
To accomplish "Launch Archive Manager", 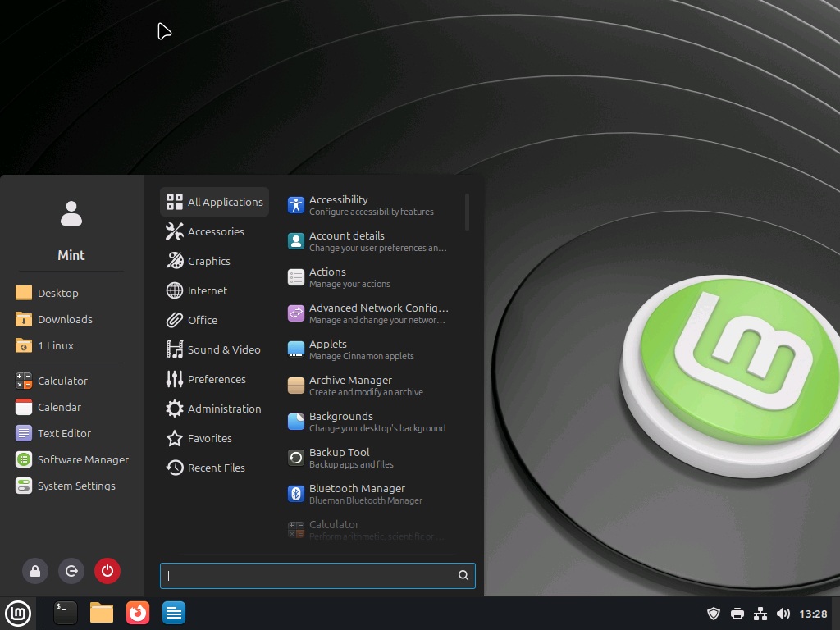I will point(371,386).
